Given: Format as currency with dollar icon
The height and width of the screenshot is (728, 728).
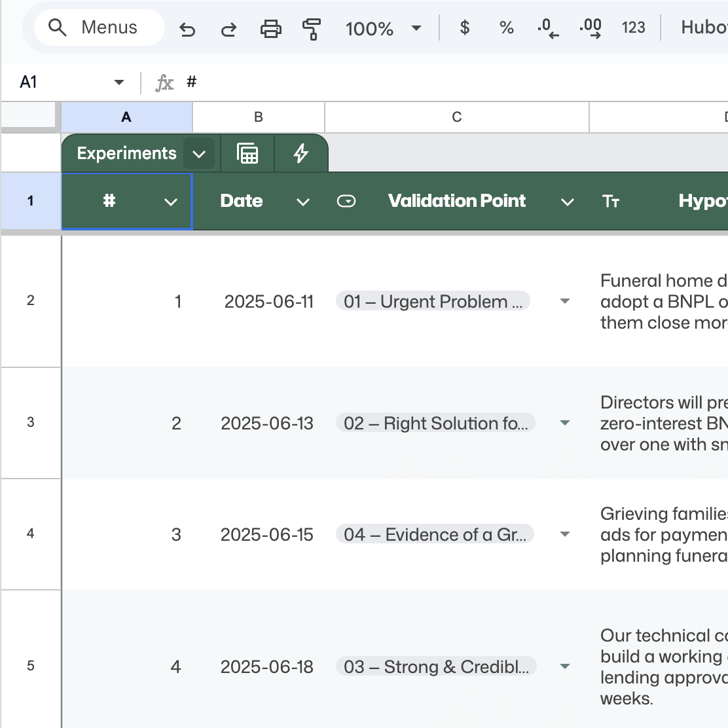Looking at the screenshot, I should pos(465,27).
